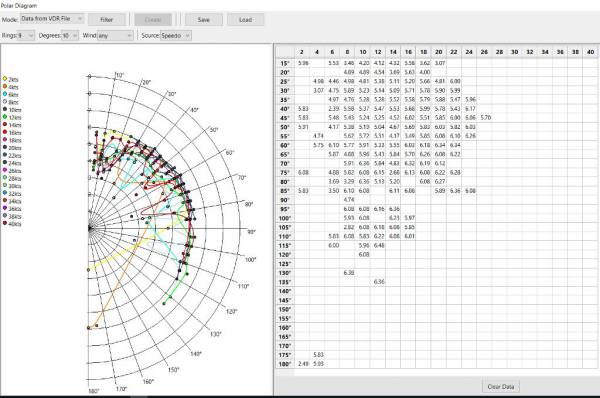Viewport: 600px width, 398px height.
Task: Click the wind speed column header 32
Action: (x=530, y=52)
